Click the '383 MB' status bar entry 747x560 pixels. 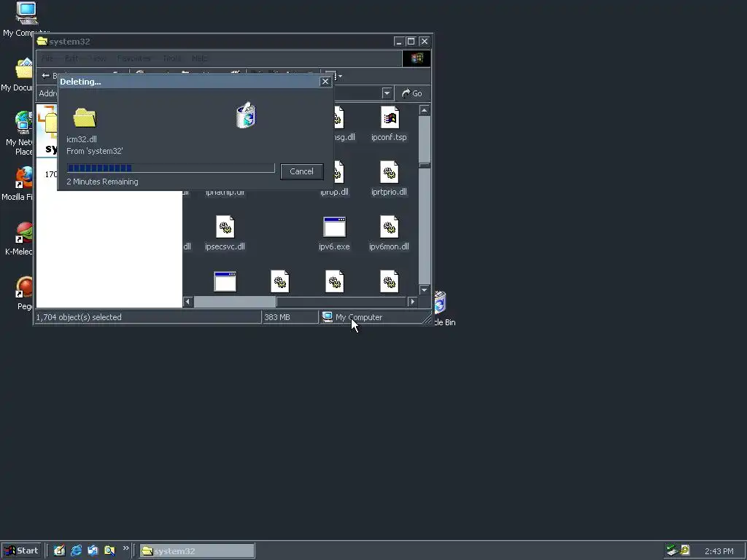click(x=277, y=317)
